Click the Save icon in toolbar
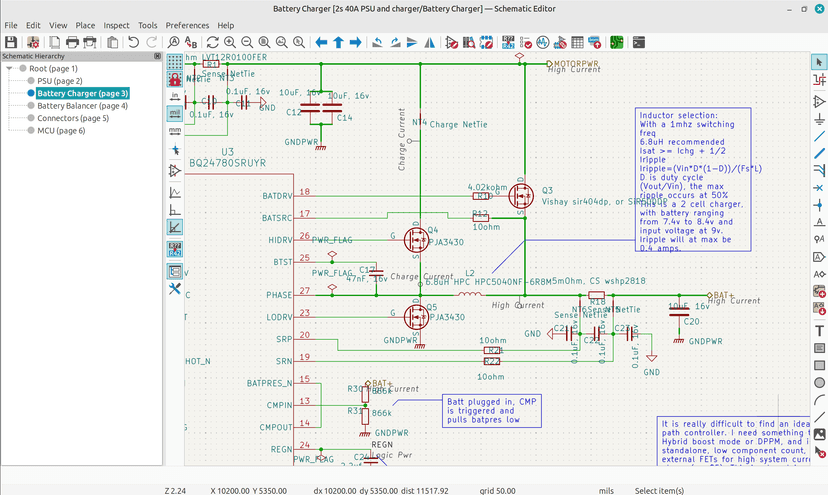 point(11,42)
